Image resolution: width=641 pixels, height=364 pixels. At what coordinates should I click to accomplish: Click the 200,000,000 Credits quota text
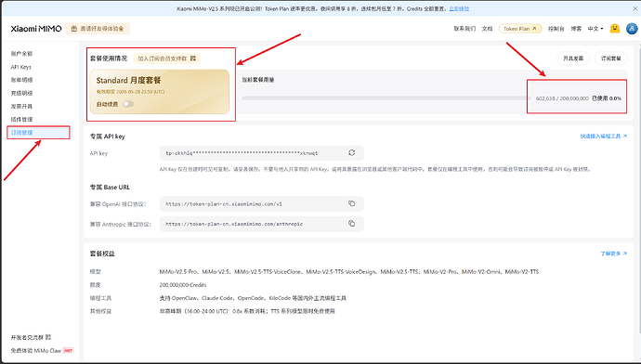(x=183, y=285)
